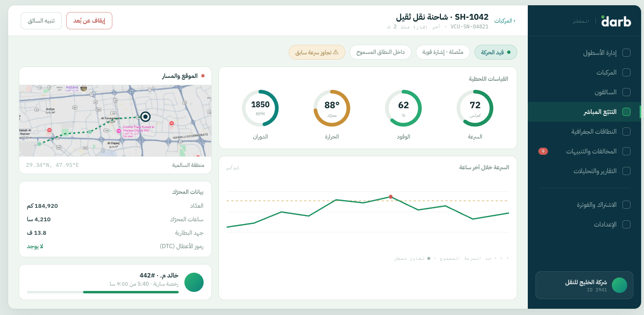Image resolution: width=644 pixels, height=315 pixels.
Task: Click the speed line chart
Action: click(x=368, y=212)
